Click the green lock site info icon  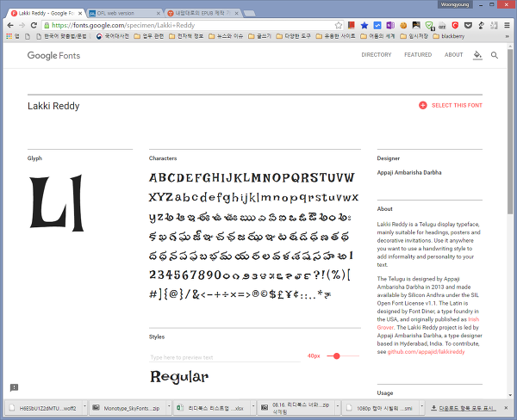[x=47, y=25]
